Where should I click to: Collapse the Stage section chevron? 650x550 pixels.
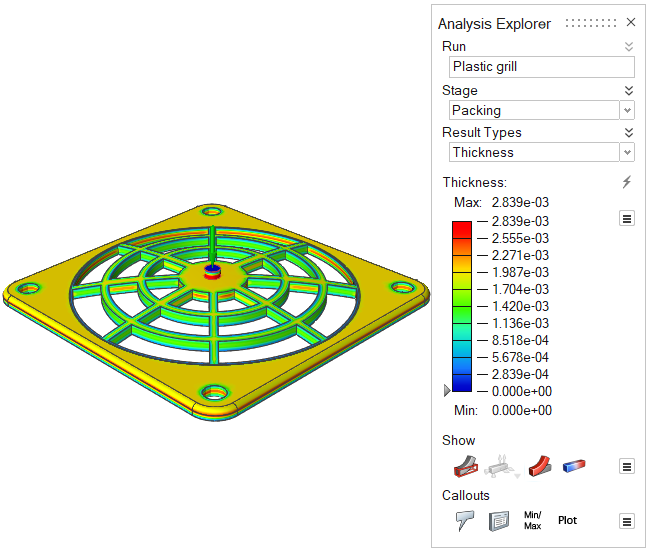(x=628, y=90)
